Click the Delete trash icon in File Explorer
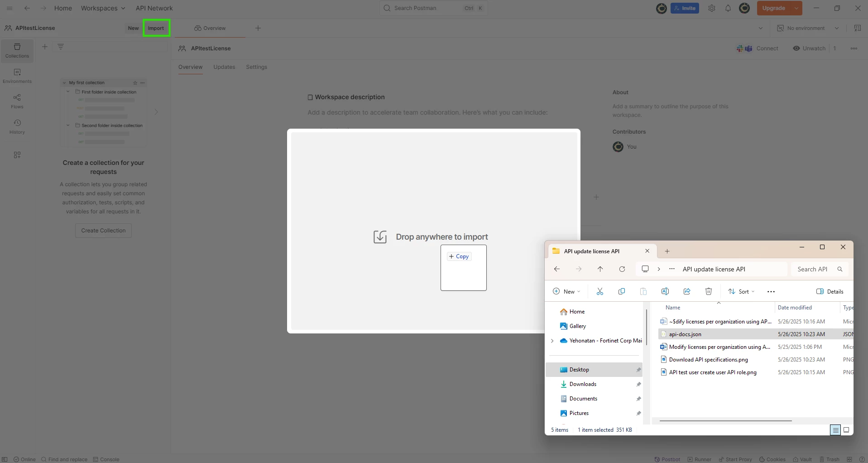Screen dimensions: 868x463 [x=709, y=291]
